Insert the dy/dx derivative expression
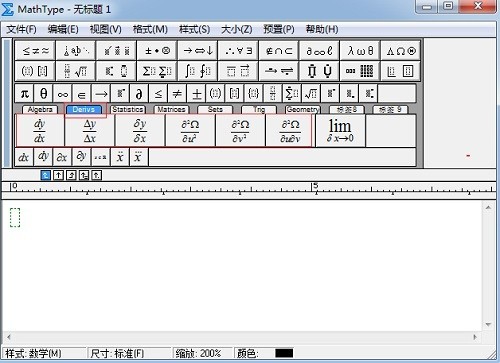 [39, 131]
